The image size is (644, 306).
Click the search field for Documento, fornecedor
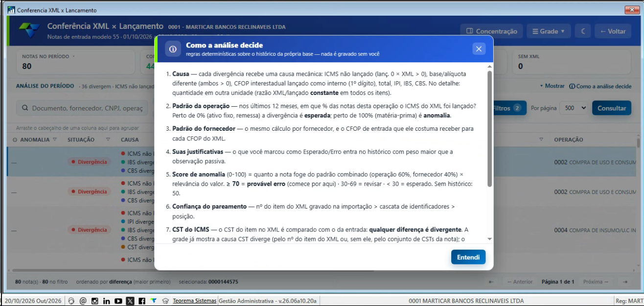(83, 108)
